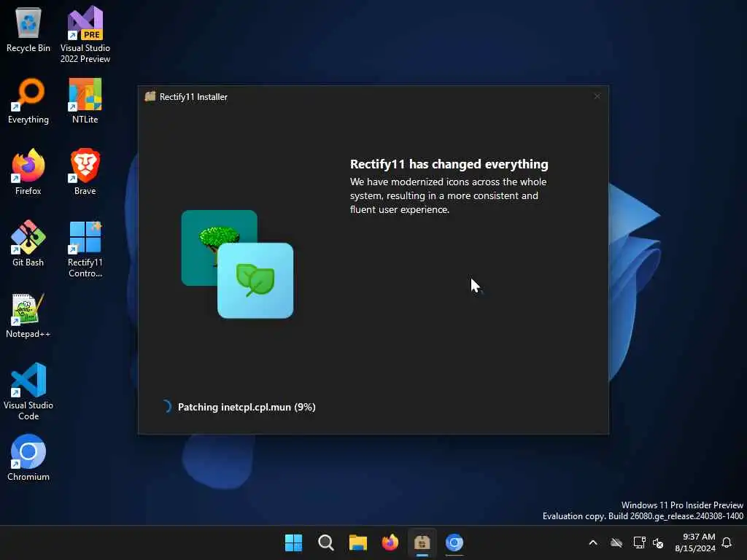This screenshot has width=747, height=560.
Task: Click the Brave browser desktop icon
Action: (x=85, y=172)
